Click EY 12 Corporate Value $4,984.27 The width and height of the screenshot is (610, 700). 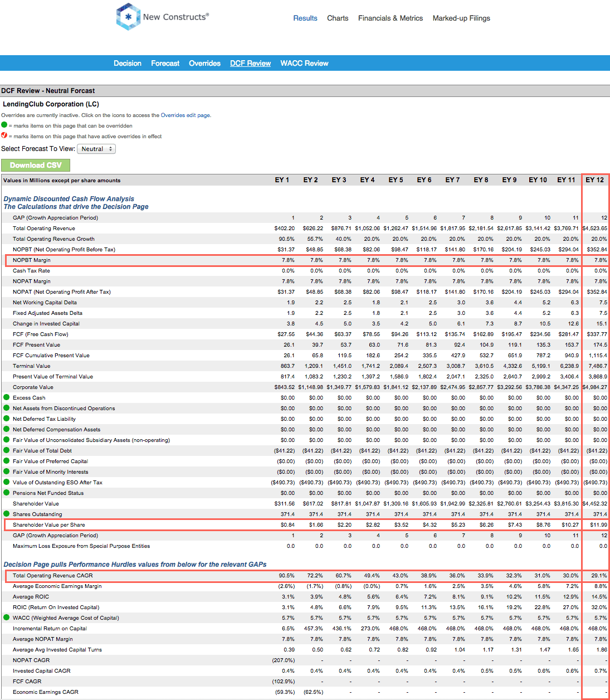pos(595,387)
